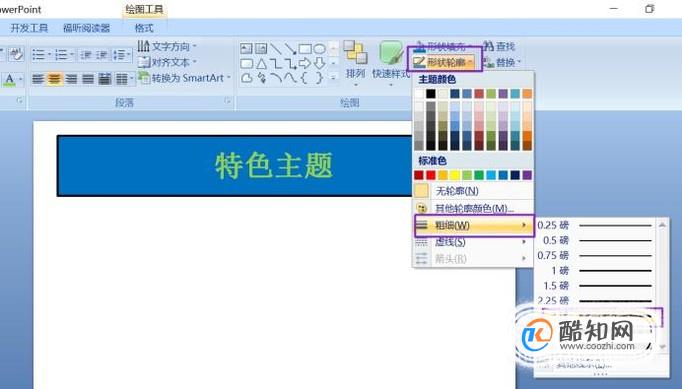Click the Quick Styles (快速样式) icon
The image size is (682, 389).
(391, 62)
